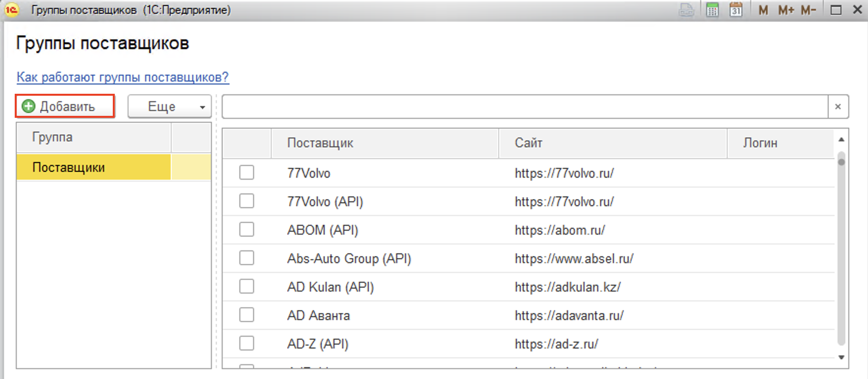Open the calendar icon in title bar
The width and height of the screenshot is (868, 379).
coord(736,10)
